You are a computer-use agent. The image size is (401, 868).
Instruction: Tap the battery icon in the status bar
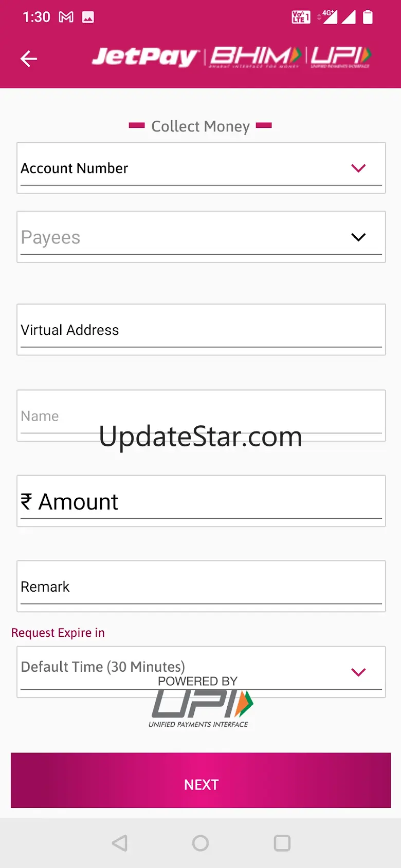point(368,17)
